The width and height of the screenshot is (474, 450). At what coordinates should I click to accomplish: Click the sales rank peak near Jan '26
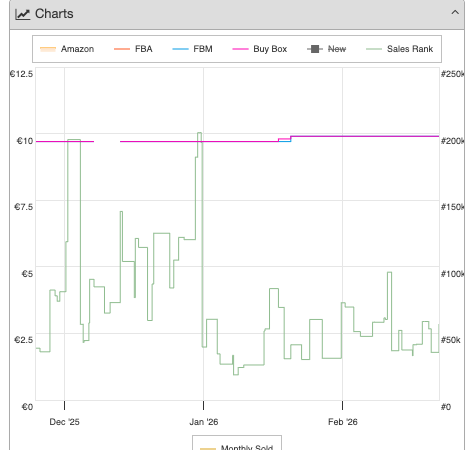click(199, 133)
